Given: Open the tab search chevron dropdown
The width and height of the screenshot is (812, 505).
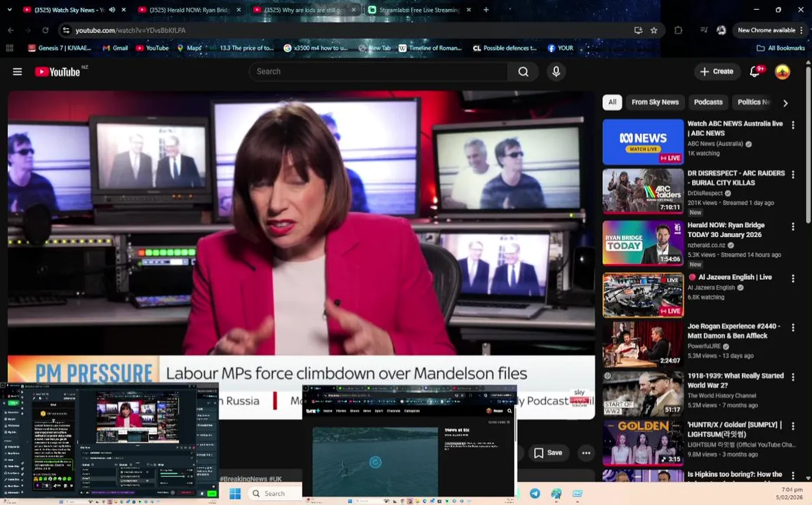Looking at the screenshot, I should 9,10.
